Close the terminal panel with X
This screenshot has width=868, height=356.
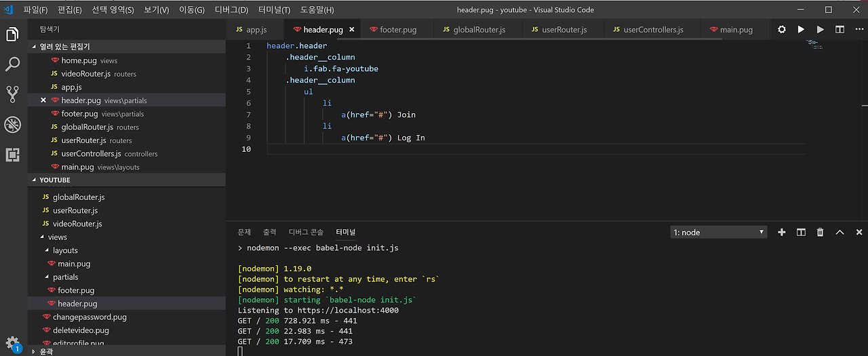click(x=859, y=232)
